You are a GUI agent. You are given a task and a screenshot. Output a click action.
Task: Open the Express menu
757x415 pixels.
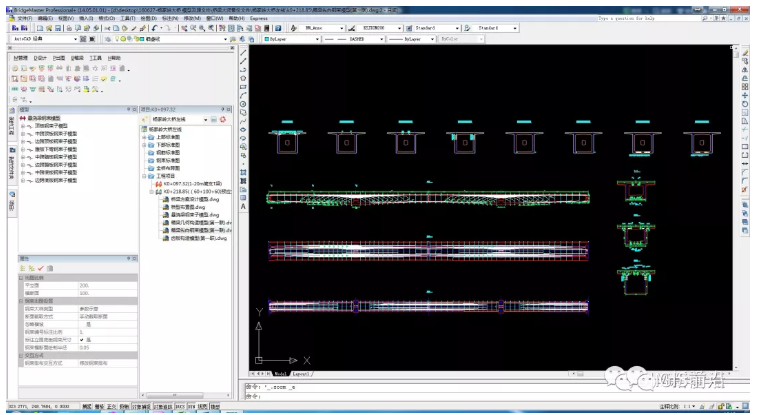click(x=259, y=18)
